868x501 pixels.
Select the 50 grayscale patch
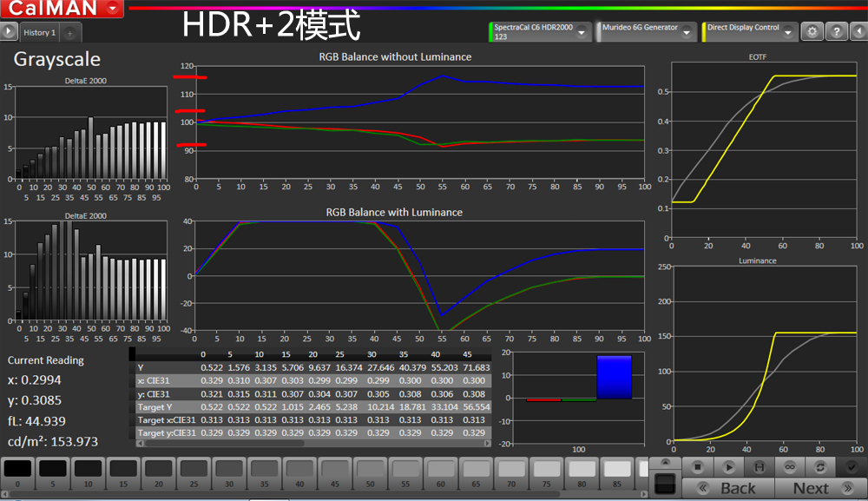pyautogui.click(x=370, y=473)
